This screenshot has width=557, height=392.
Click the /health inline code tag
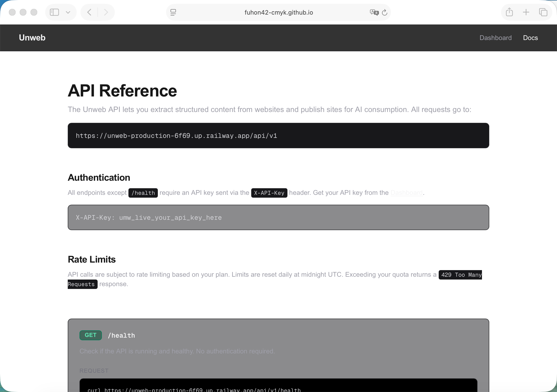tap(143, 193)
